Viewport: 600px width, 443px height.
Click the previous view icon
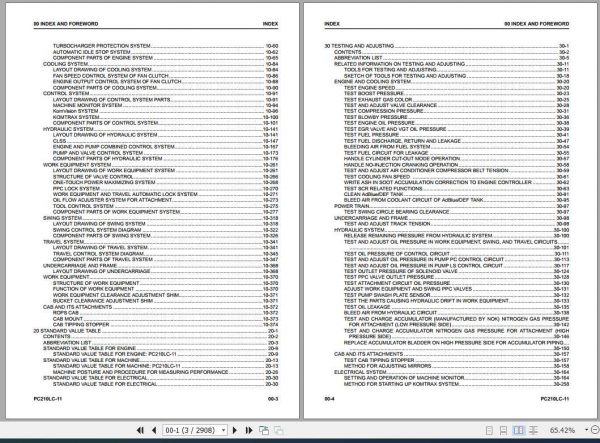click(x=264, y=430)
